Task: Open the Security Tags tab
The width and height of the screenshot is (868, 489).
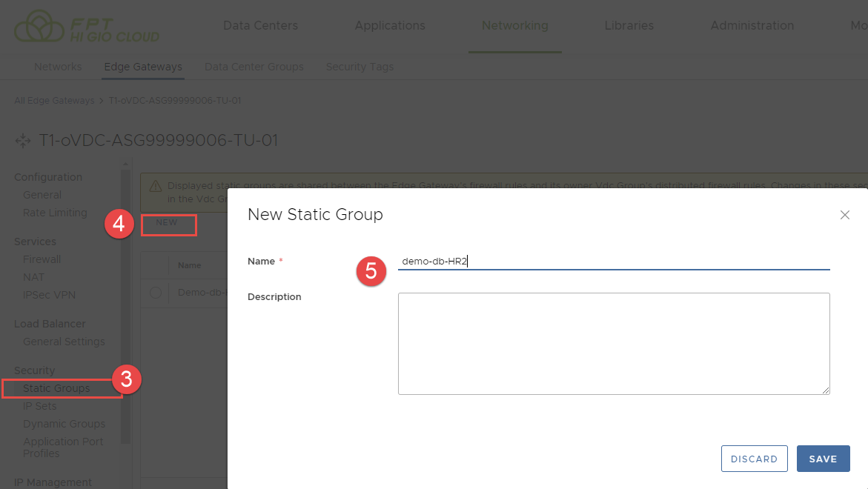Action: coord(360,67)
